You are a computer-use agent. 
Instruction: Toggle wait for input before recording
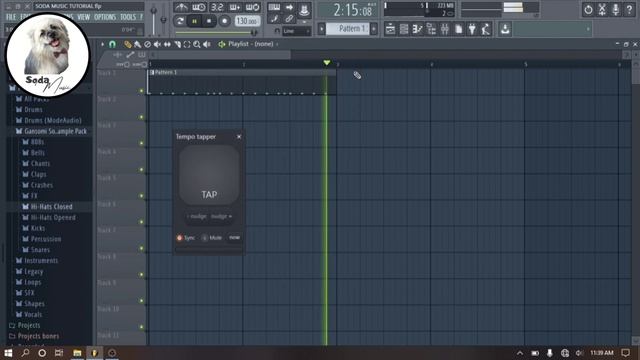pos(199,7)
